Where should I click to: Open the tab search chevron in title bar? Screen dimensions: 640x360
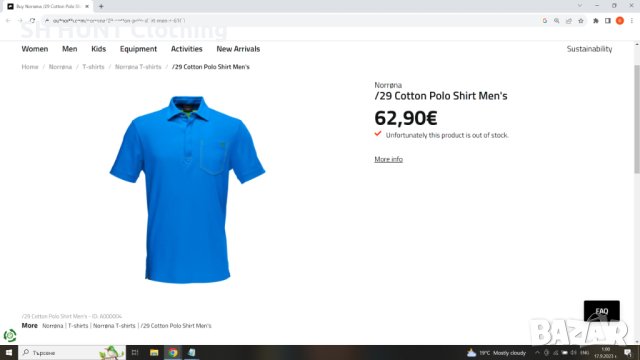[580, 6]
